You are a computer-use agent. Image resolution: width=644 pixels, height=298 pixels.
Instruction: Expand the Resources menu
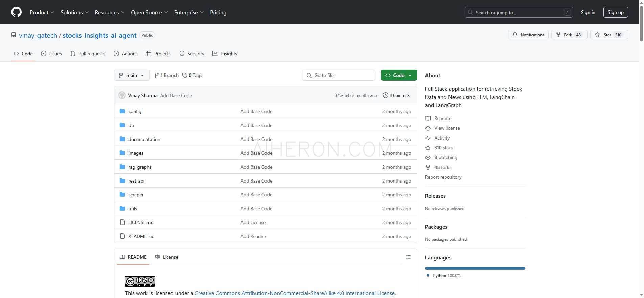110,12
